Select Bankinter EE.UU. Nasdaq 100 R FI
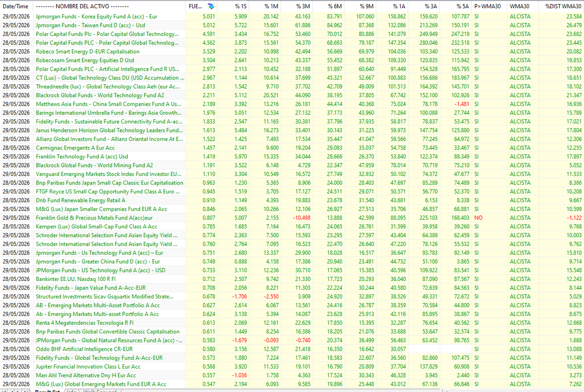Screen dimensions: 584x392 click(x=292, y=279)
